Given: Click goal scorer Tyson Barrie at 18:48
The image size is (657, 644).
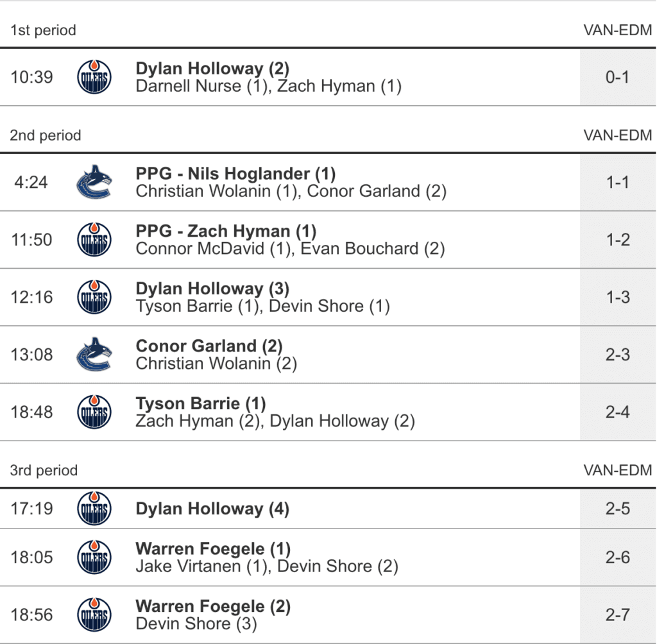Looking at the screenshot, I should pyautogui.click(x=201, y=404).
